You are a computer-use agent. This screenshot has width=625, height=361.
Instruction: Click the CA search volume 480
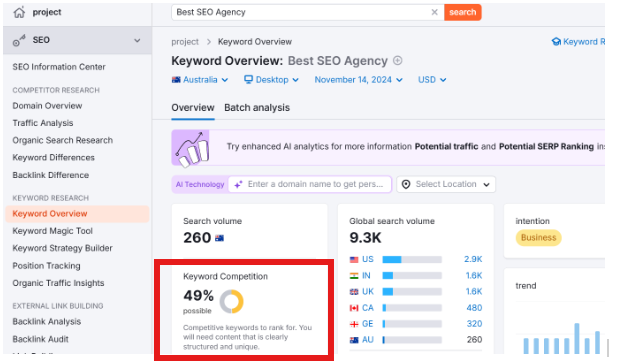pyautogui.click(x=474, y=308)
